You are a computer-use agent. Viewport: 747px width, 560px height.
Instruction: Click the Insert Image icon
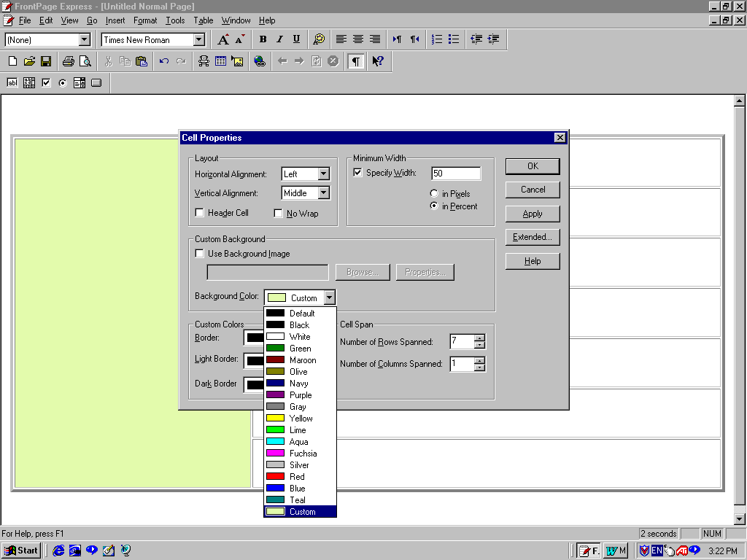click(237, 61)
